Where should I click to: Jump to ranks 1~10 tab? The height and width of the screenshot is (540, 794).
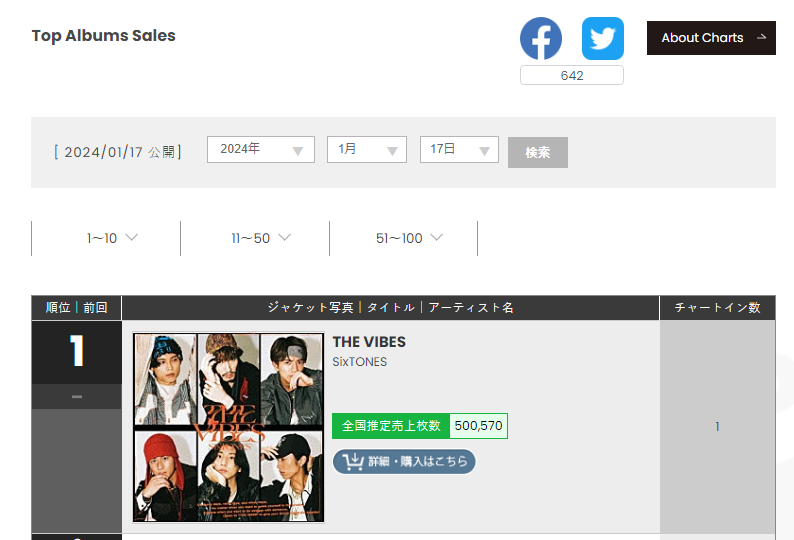point(106,238)
